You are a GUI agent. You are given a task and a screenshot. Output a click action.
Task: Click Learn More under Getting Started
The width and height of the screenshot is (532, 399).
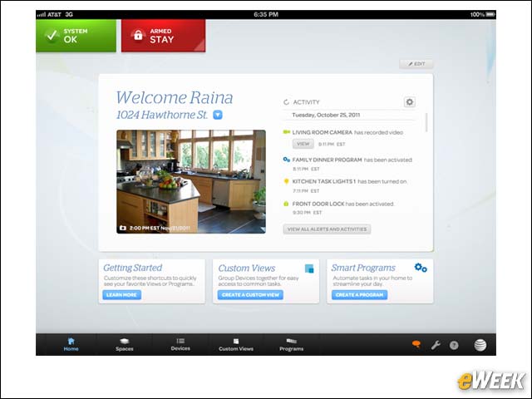coord(121,295)
